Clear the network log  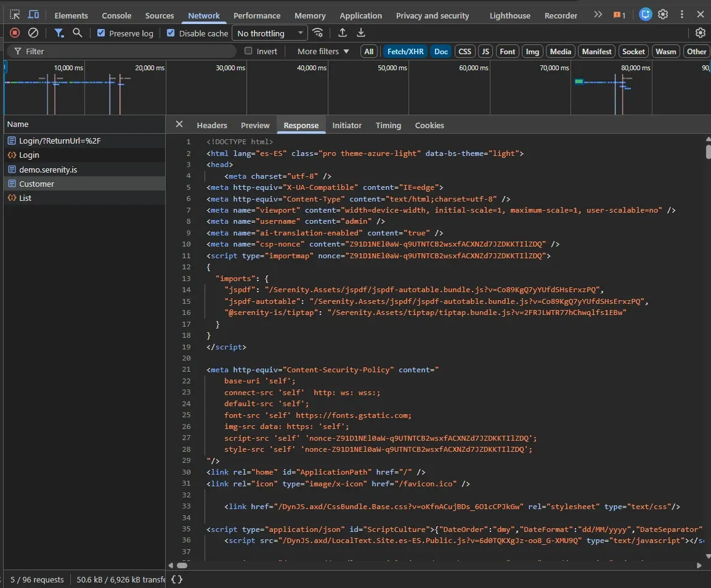pyautogui.click(x=33, y=33)
